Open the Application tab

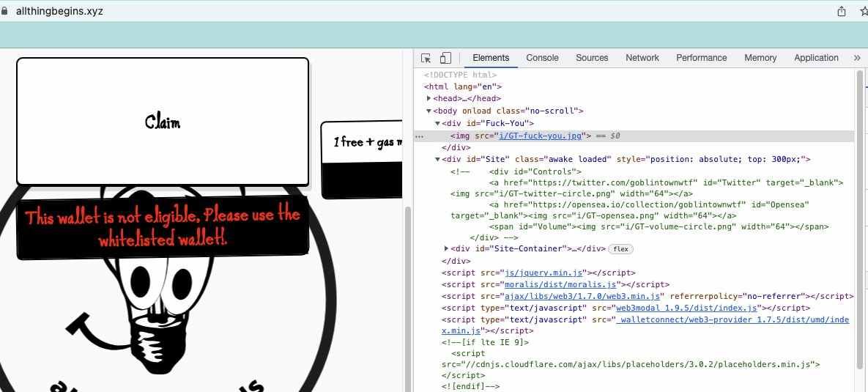[x=816, y=58]
